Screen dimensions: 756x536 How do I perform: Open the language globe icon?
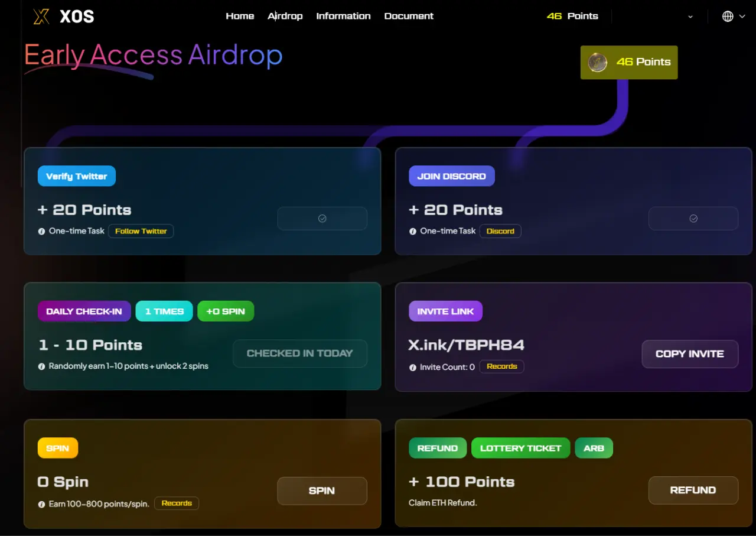pyautogui.click(x=728, y=17)
